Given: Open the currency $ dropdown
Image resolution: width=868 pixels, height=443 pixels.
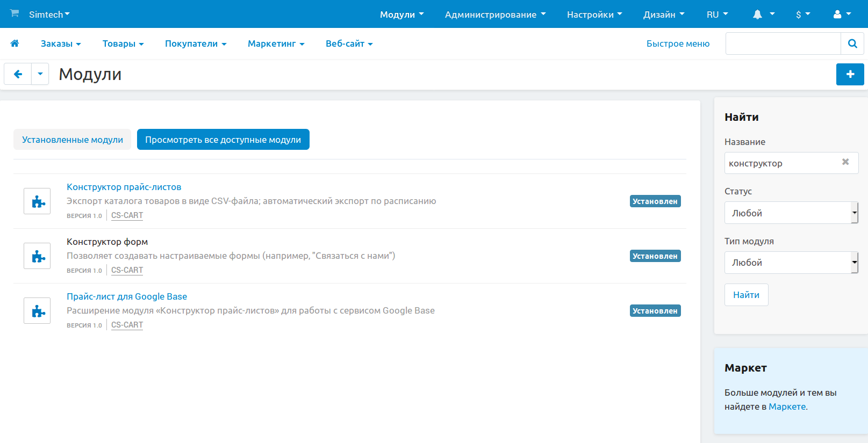Looking at the screenshot, I should [803, 14].
